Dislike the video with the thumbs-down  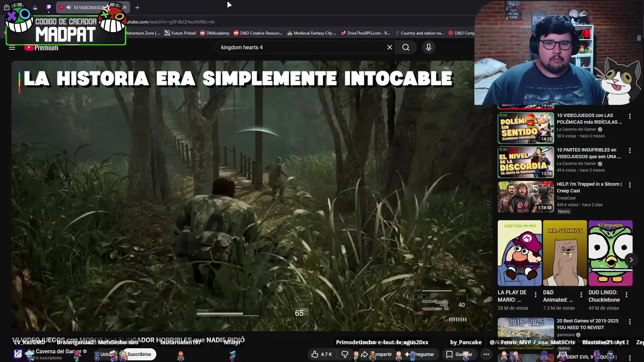[x=345, y=354]
